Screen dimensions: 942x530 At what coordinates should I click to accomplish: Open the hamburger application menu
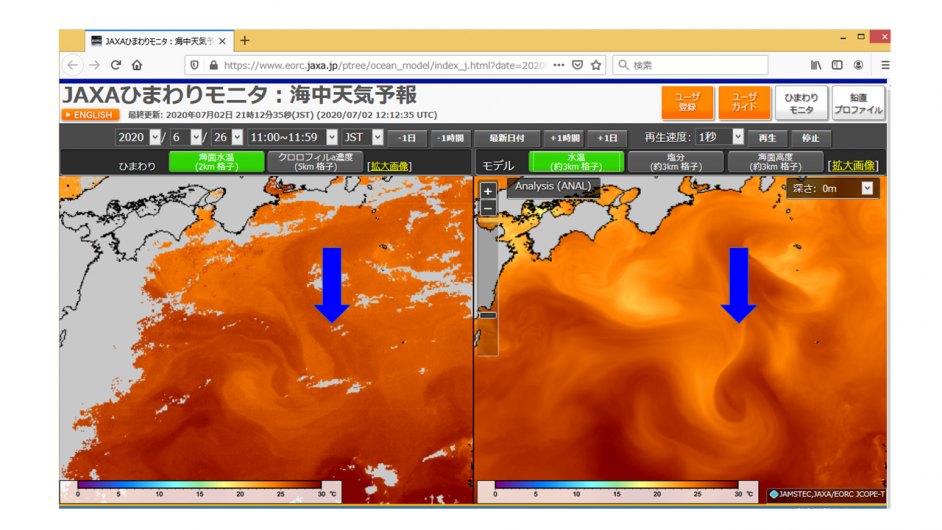885,65
